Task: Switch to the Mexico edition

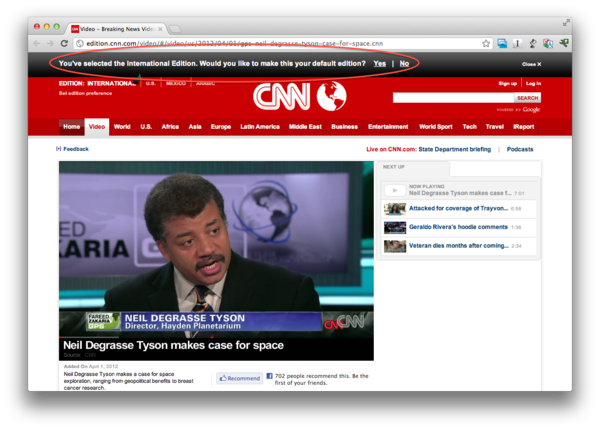Action: (176, 83)
